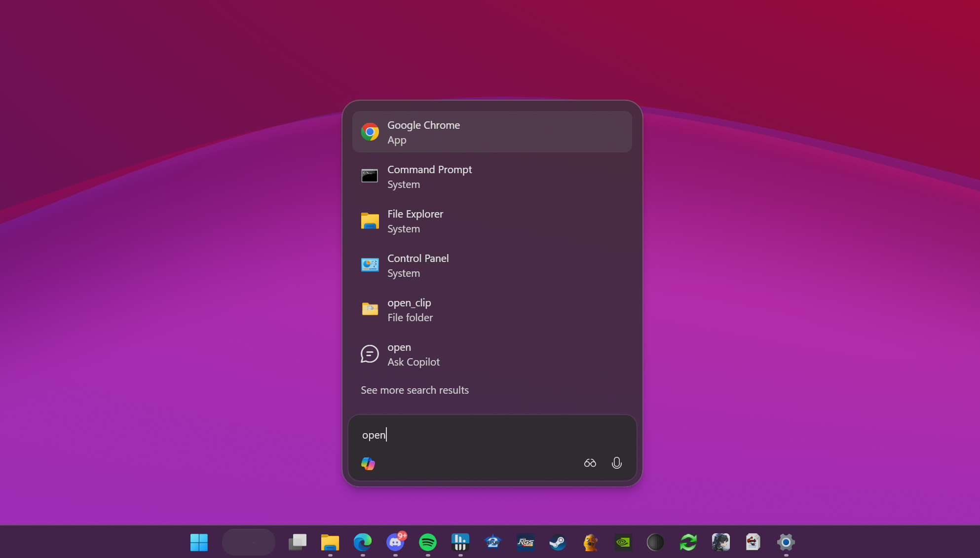The image size is (980, 558).
Task: Open Discord from the taskbar
Action: 395,542
